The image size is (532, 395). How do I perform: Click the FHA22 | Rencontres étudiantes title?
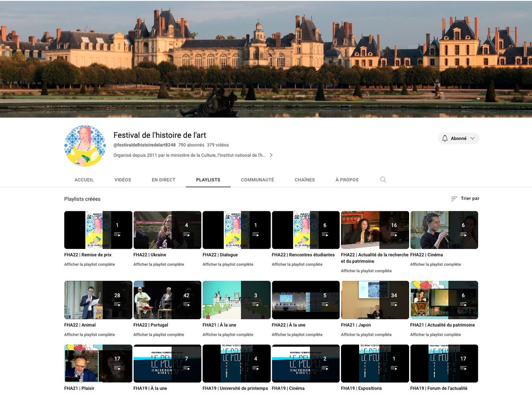(303, 255)
